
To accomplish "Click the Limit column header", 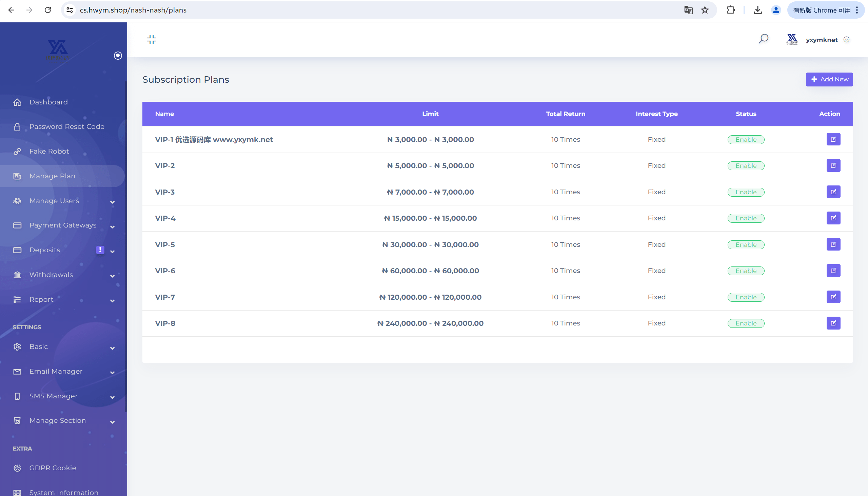I will click(x=430, y=114).
